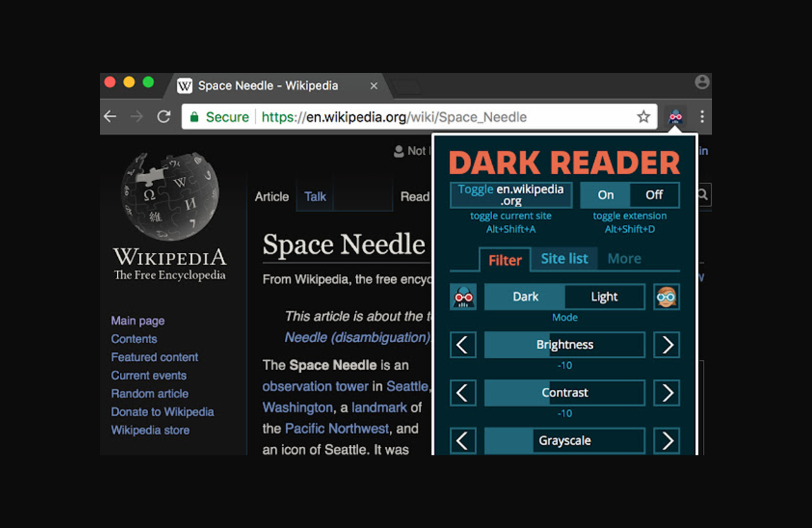Open Wikipedia store link
The image size is (812, 528).
(x=150, y=430)
